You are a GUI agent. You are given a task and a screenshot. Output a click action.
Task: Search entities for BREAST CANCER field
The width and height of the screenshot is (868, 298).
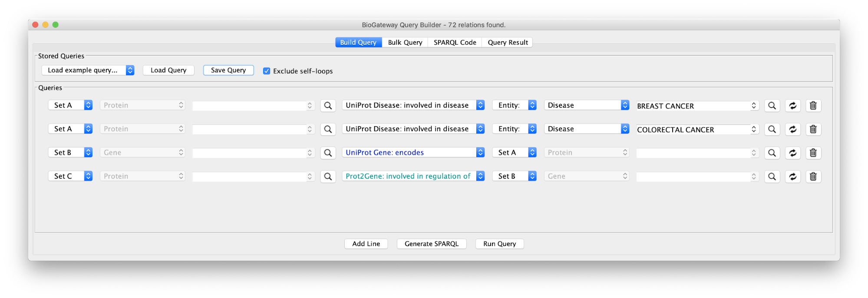(772, 105)
